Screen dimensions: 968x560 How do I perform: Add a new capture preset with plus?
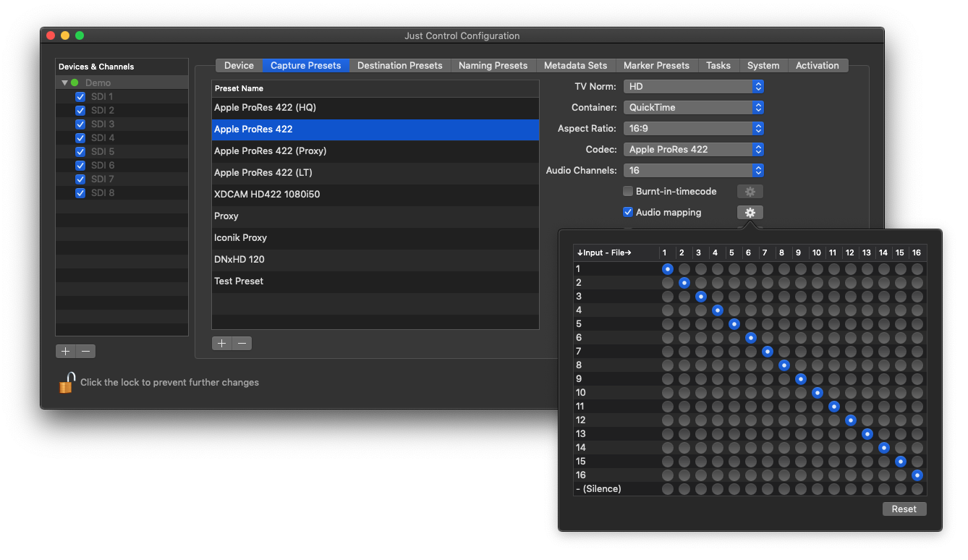pyautogui.click(x=222, y=344)
